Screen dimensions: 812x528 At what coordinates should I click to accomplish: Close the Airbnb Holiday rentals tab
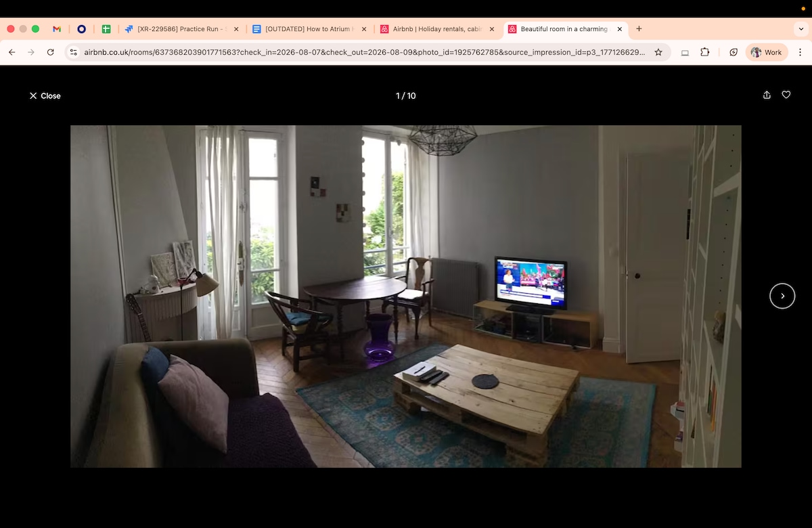[492, 29]
